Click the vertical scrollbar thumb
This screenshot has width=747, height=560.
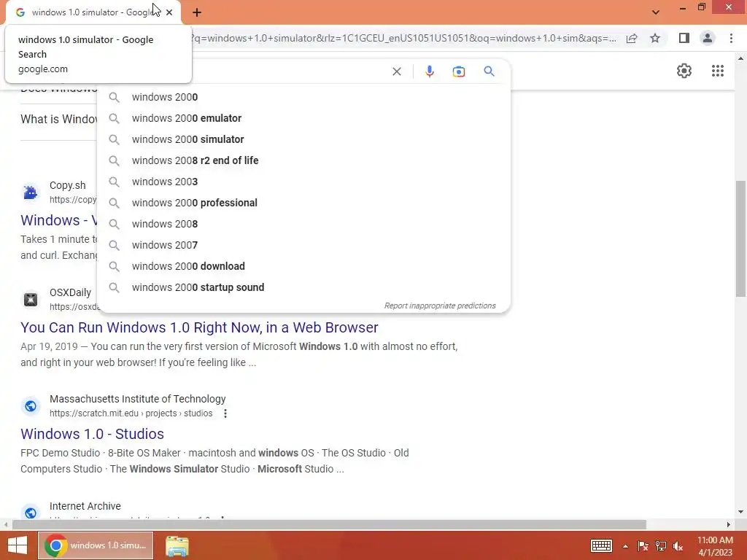[x=740, y=238]
